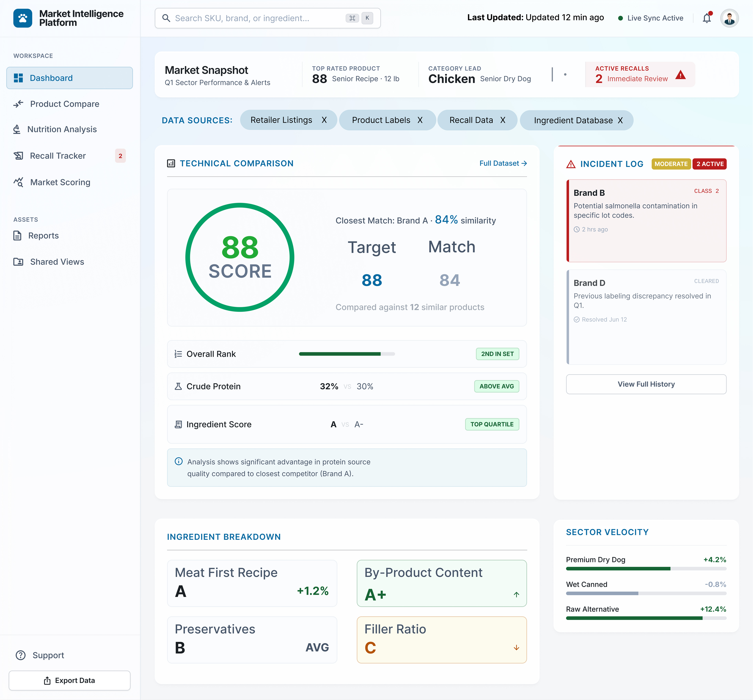Click the Overall Rank progress bar
753x700 pixels.
point(347,354)
